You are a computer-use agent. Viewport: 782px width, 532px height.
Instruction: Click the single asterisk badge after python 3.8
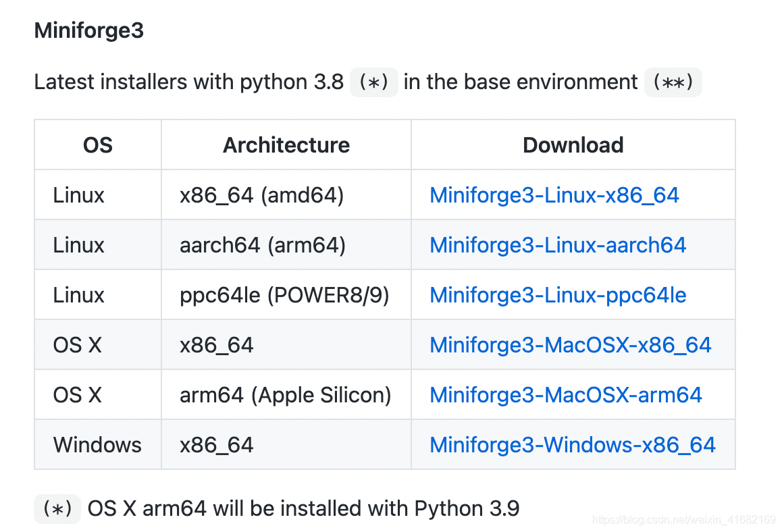[373, 82]
